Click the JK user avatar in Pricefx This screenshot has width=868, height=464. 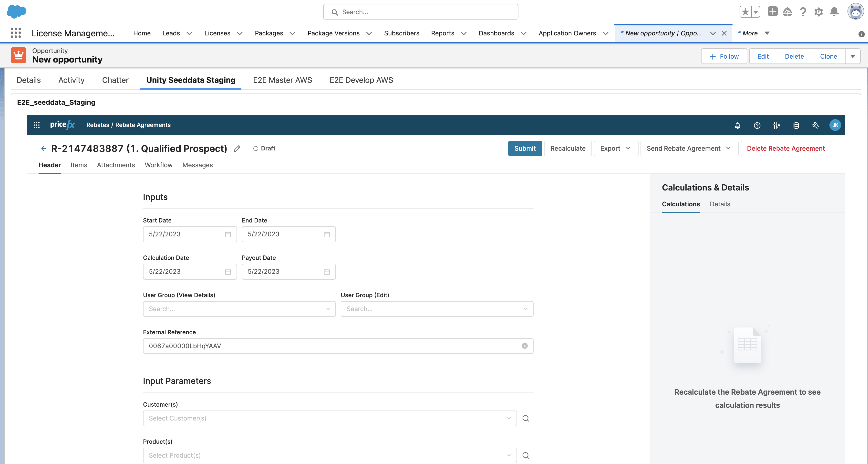[x=835, y=125]
